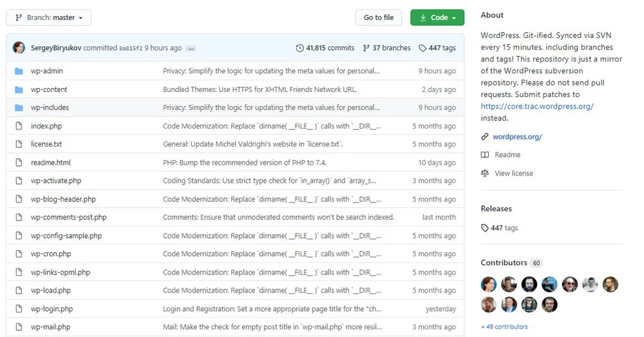
Task: Click the wp-blog-header.php file icon
Action: 19,199
